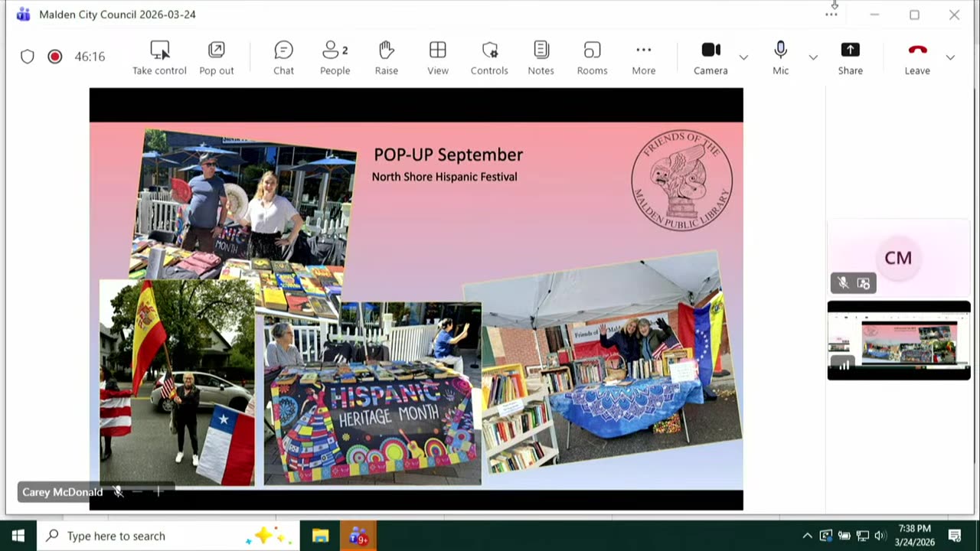Image resolution: width=980 pixels, height=551 pixels.
Task: Open the View layout options
Action: coord(438,57)
